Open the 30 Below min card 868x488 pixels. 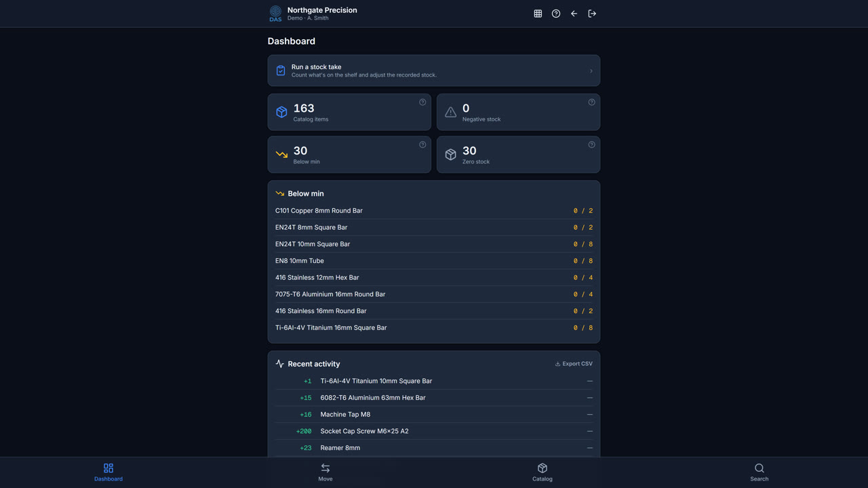pos(349,155)
